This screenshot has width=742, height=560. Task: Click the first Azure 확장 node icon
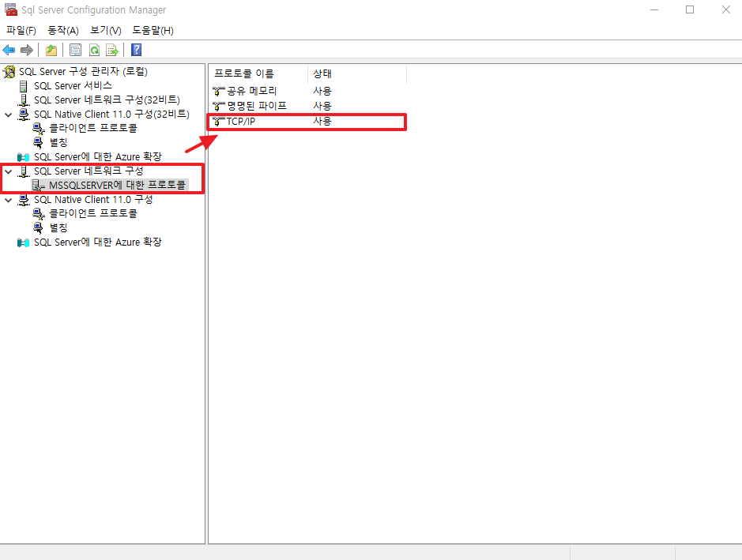[x=23, y=157]
